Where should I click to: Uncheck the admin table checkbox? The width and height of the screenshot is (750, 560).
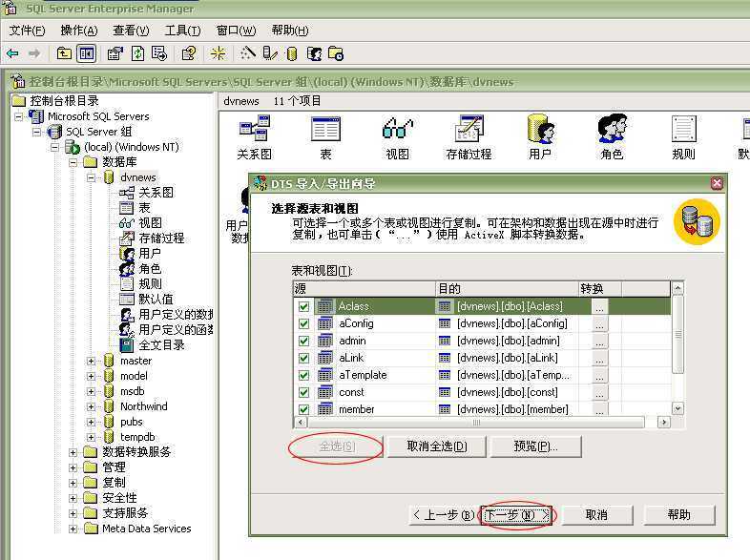pyautogui.click(x=303, y=341)
